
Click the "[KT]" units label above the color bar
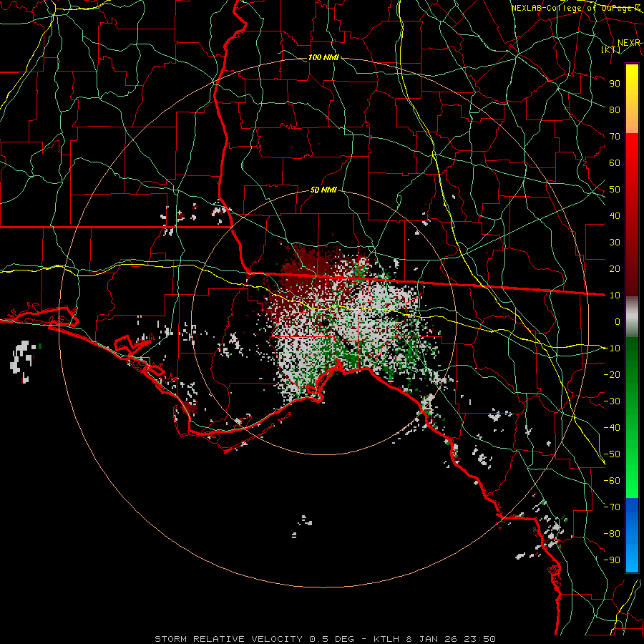click(611, 49)
